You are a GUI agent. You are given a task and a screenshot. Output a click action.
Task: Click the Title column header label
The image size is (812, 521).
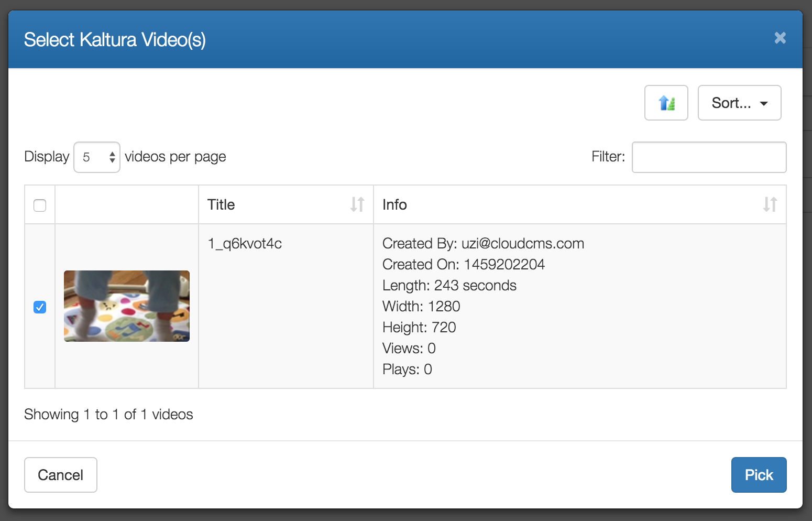click(x=221, y=205)
